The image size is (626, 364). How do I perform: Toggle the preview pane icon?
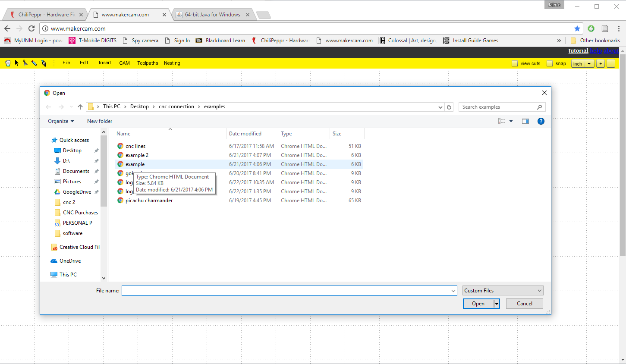coord(525,121)
